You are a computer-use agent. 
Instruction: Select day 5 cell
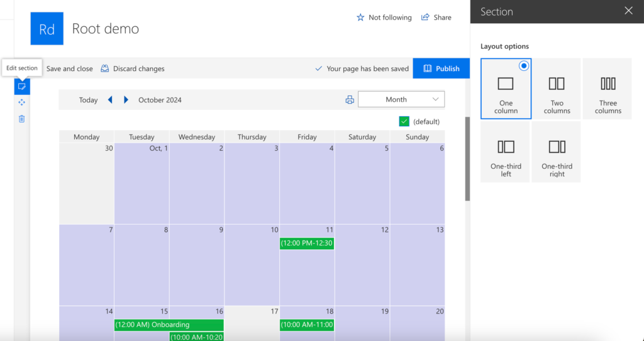point(362,183)
